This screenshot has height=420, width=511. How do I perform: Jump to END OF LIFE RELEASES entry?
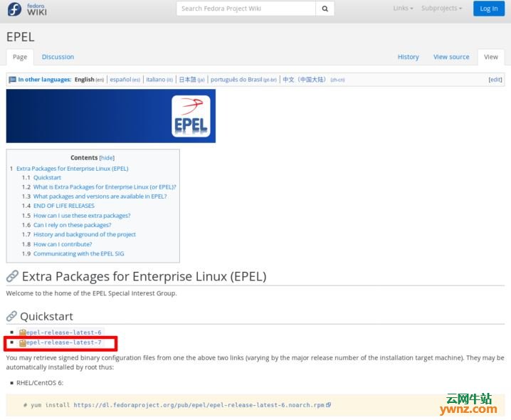coord(64,206)
